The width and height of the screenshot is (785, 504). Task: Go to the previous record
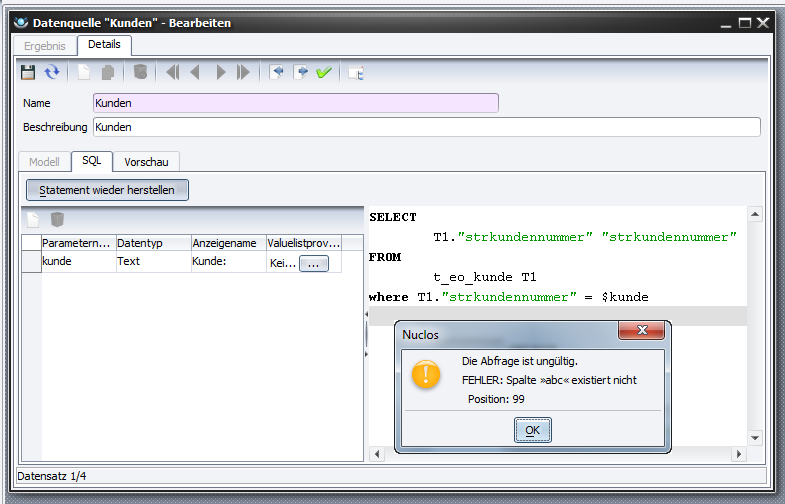[x=196, y=73]
